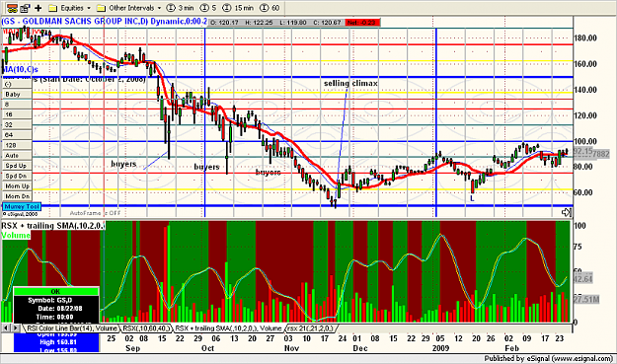Open the RSX(,10,60,40,) tab
This screenshot has height=364, width=617.
[x=146, y=328]
